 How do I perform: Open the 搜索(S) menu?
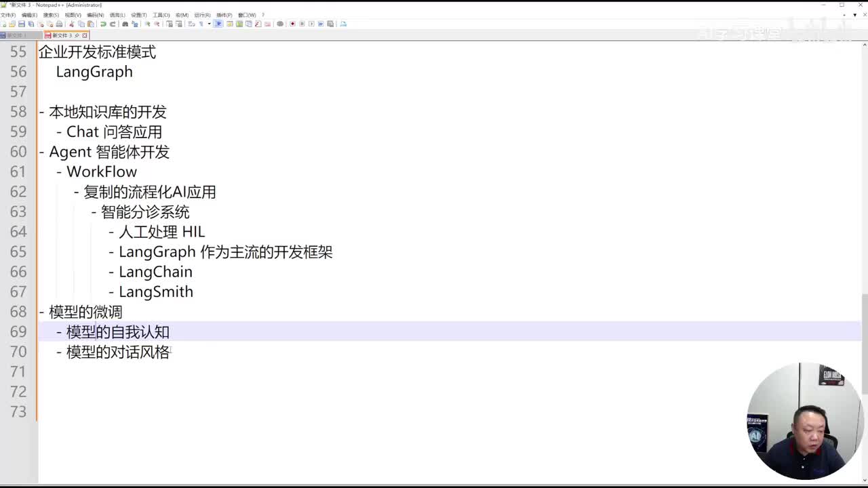tap(51, 15)
